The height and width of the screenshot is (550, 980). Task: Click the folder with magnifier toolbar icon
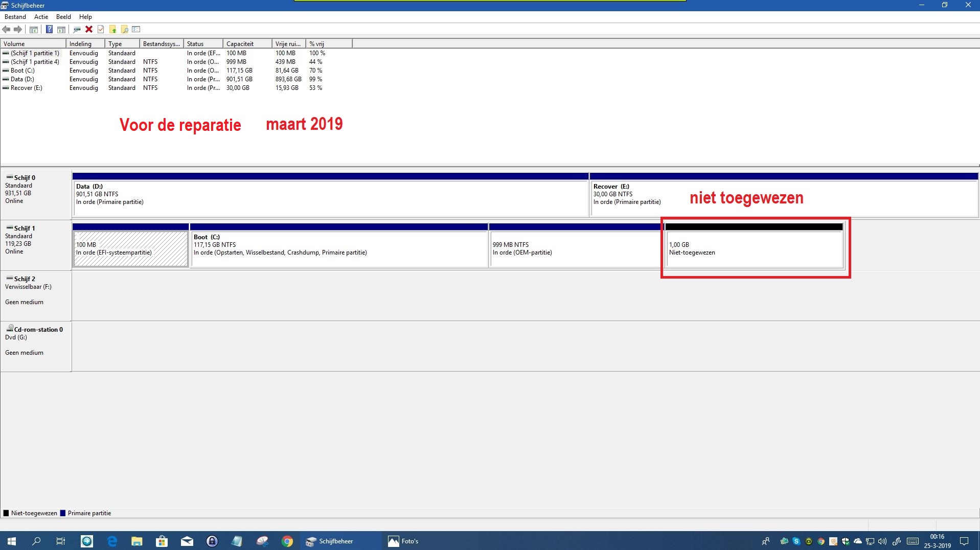[x=124, y=29]
